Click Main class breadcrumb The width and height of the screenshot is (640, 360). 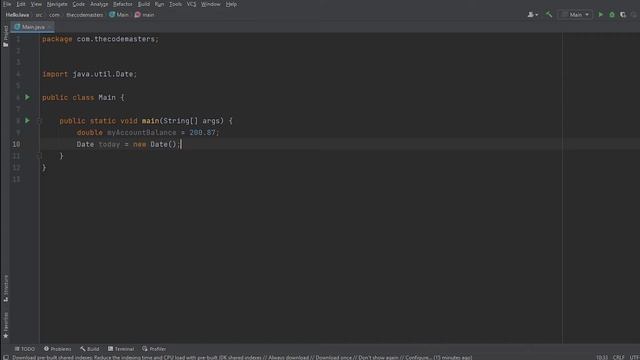tap(119, 15)
